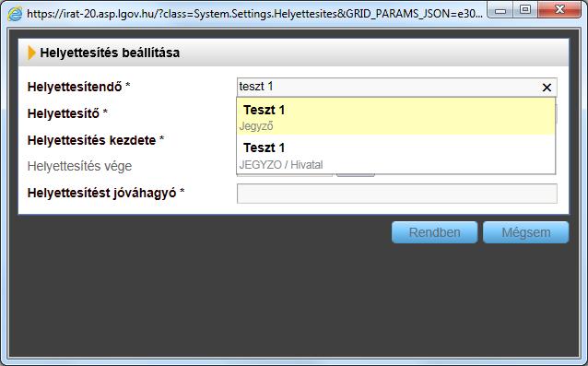Choose the Teszt 1 JEGYZO / Hivatal suggestion

click(x=395, y=154)
